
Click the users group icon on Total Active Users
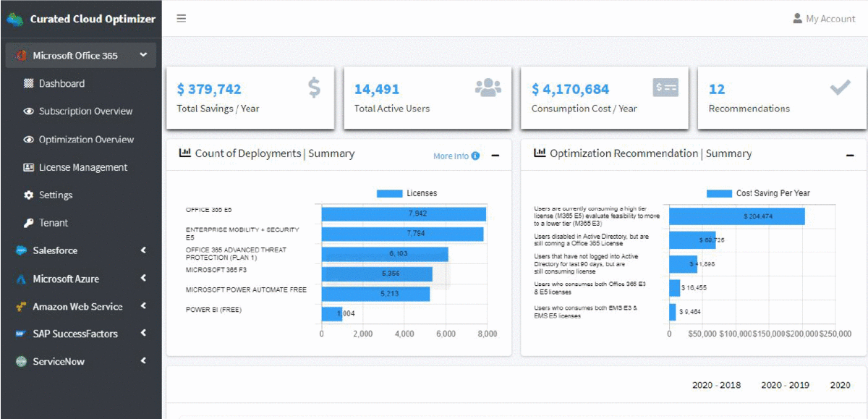[488, 88]
